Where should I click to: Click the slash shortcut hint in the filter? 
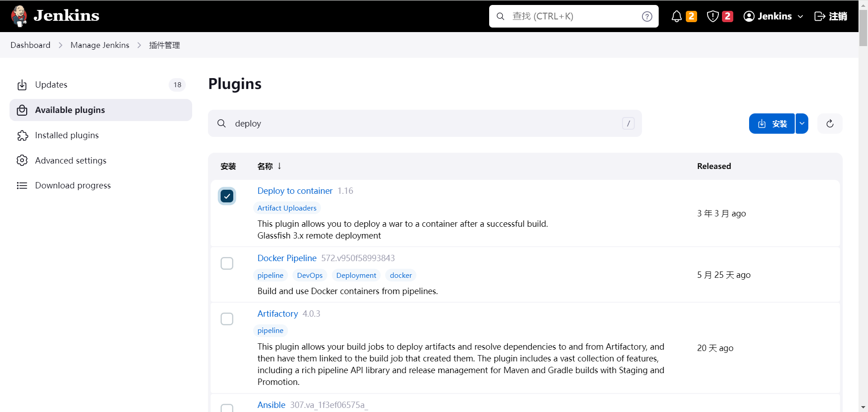pos(628,123)
